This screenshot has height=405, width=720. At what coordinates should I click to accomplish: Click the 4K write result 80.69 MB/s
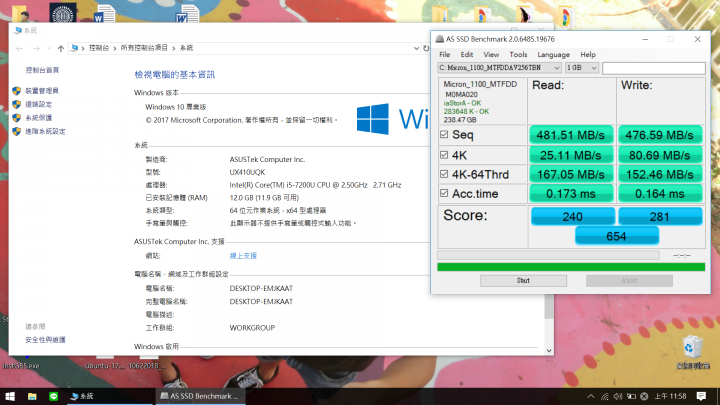point(659,155)
